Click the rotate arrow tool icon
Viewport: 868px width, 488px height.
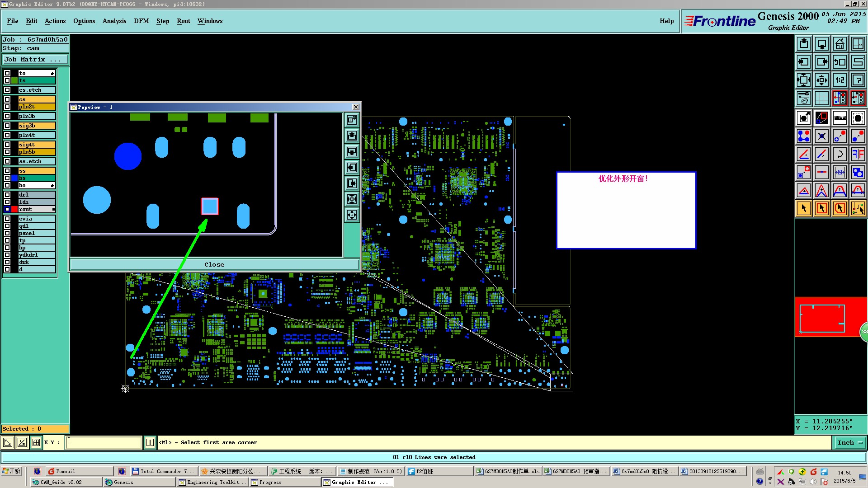pyautogui.click(x=840, y=154)
